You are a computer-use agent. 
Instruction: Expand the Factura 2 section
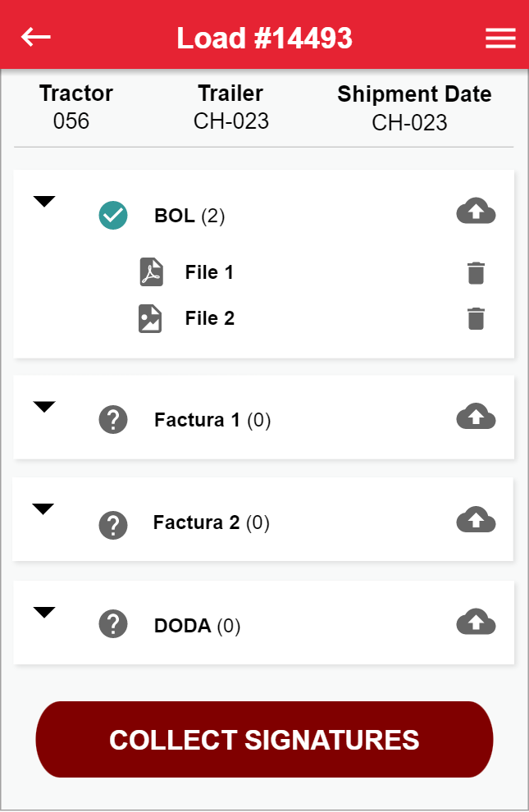click(x=43, y=509)
